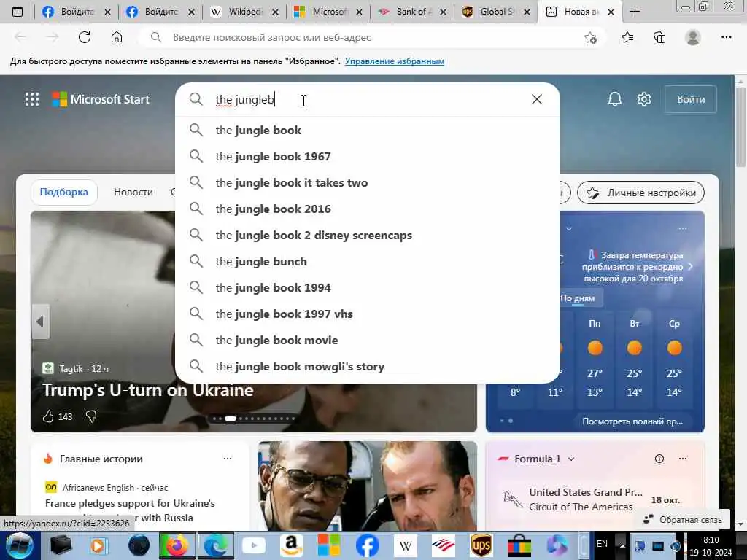Choose suggestion 'the jungle bunch'
This screenshot has height=560, width=747.
[368, 262]
